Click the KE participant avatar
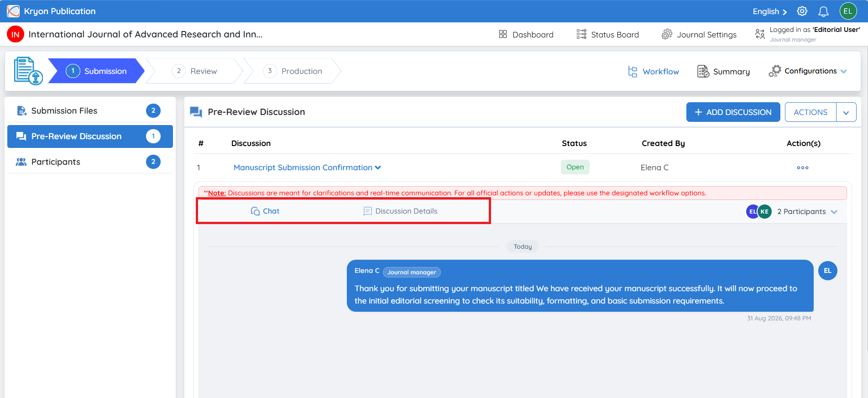The width and height of the screenshot is (868, 398). point(764,212)
